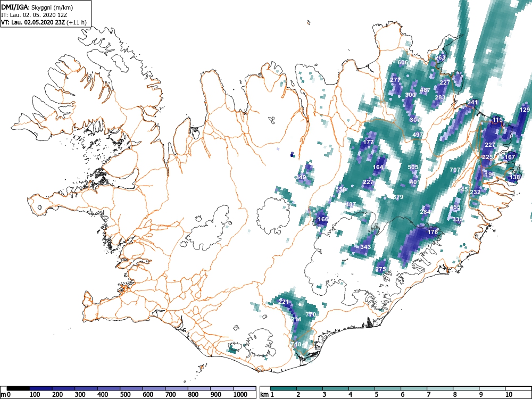Select visibility value 138

click(514, 177)
